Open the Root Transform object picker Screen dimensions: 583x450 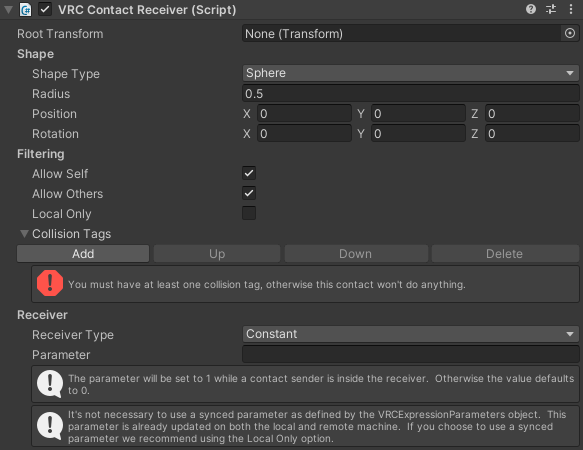(x=570, y=33)
